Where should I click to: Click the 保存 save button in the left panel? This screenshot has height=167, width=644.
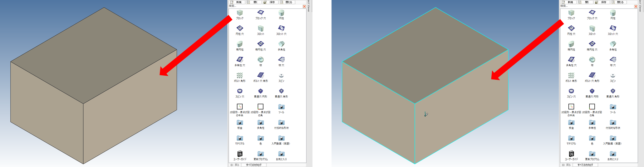270,2
